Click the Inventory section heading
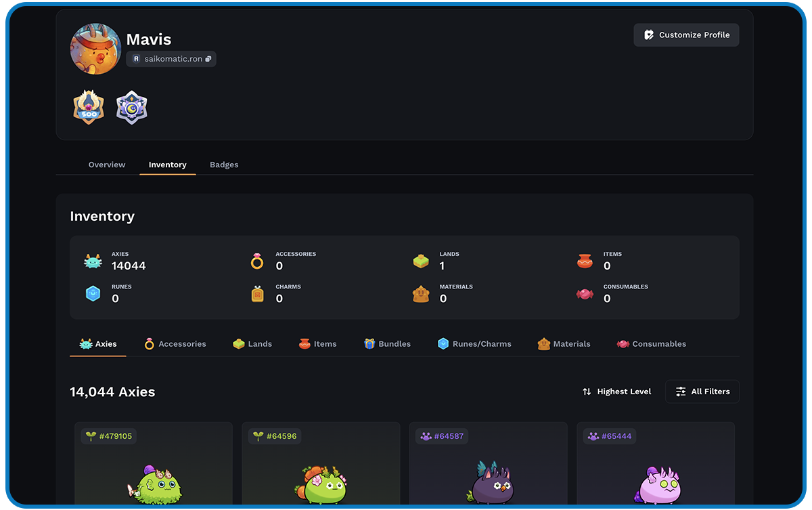The image size is (812, 510). point(102,216)
